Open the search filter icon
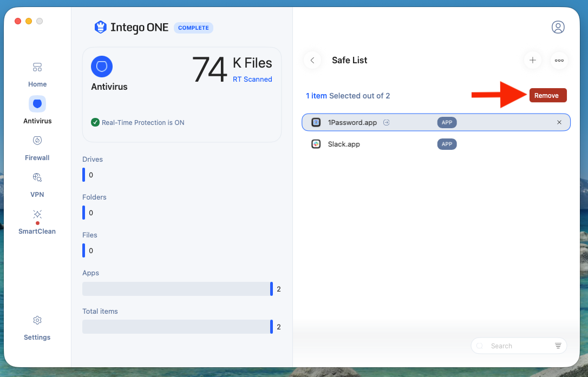 pos(558,346)
